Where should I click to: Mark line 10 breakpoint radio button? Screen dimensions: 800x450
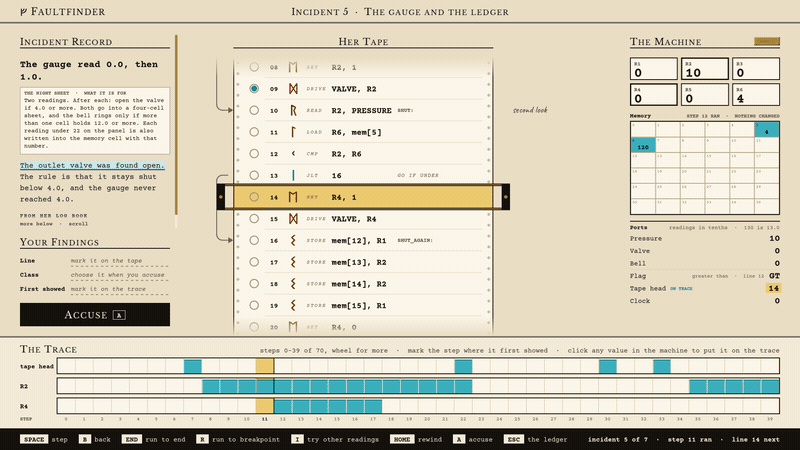[254, 110]
